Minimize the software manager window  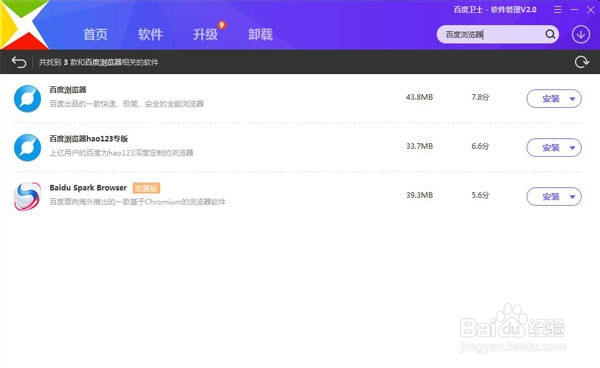[x=574, y=10]
